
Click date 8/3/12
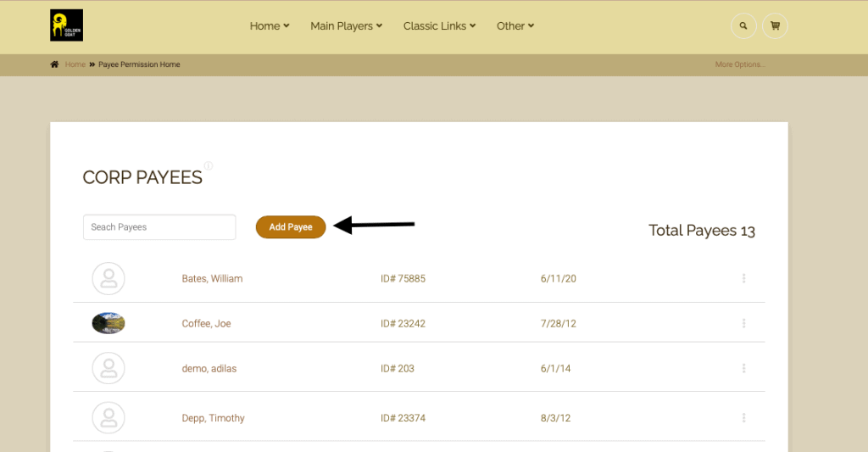[x=556, y=418]
